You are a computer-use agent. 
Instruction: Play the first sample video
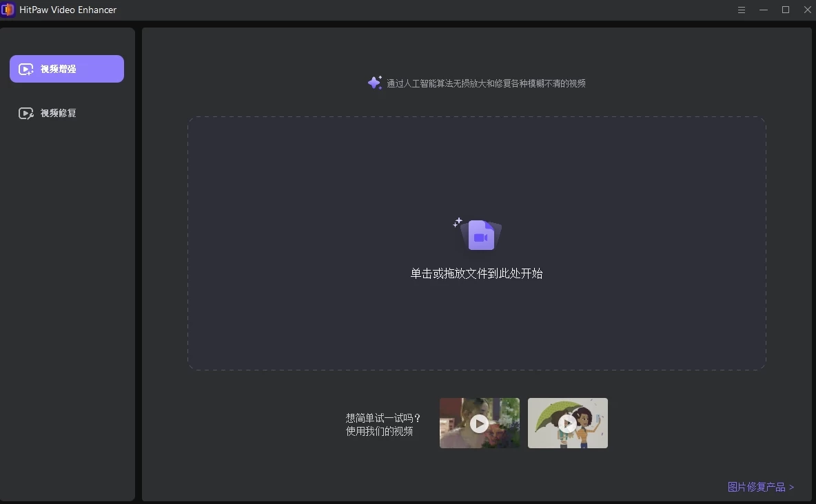pyautogui.click(x=479, y=423)
